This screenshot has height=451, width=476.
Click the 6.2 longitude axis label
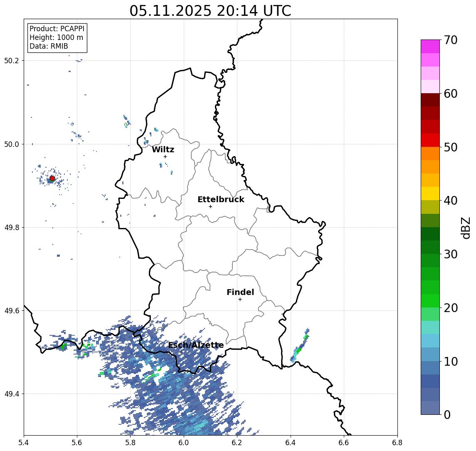(x=237, y=443)
